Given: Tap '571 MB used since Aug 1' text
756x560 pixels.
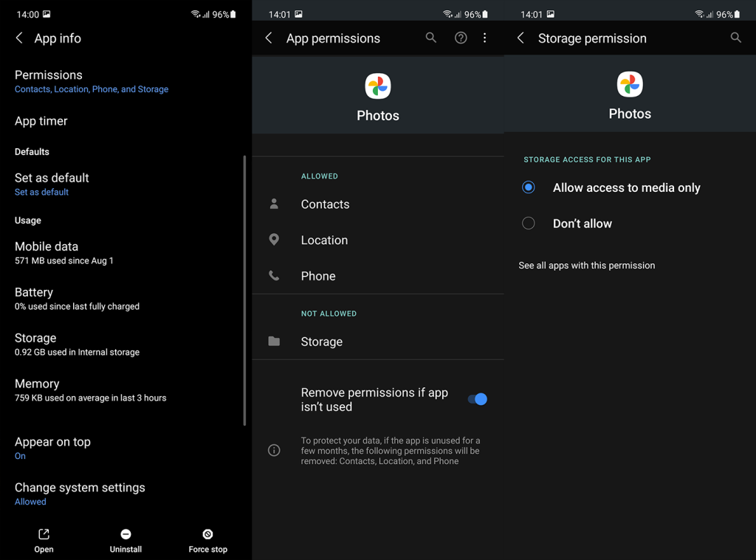Looking at the screenshot, I should (x=64, y=260).
